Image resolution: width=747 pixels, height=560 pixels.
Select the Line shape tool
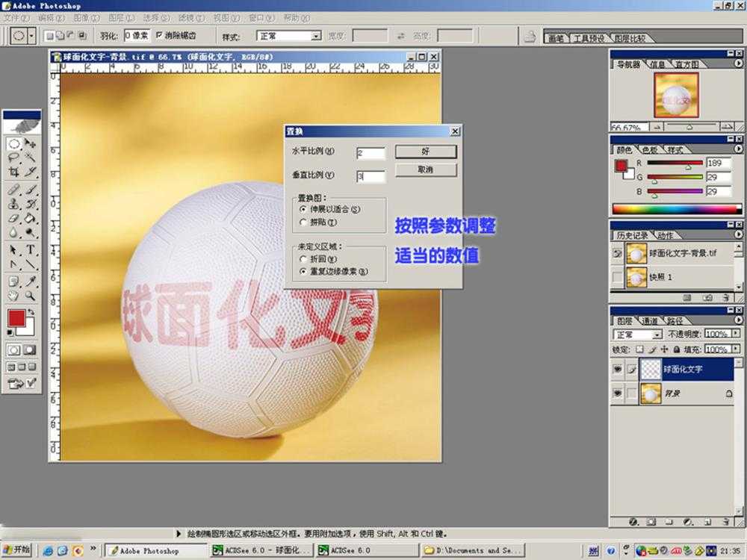tap(31, 264)
